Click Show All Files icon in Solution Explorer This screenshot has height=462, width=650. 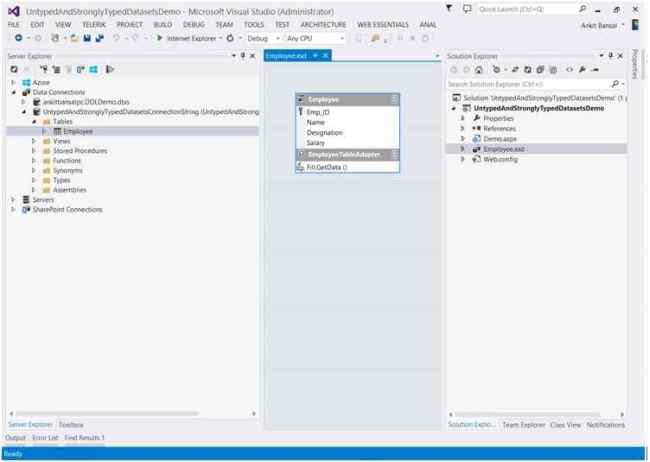[x=553, y=70]
